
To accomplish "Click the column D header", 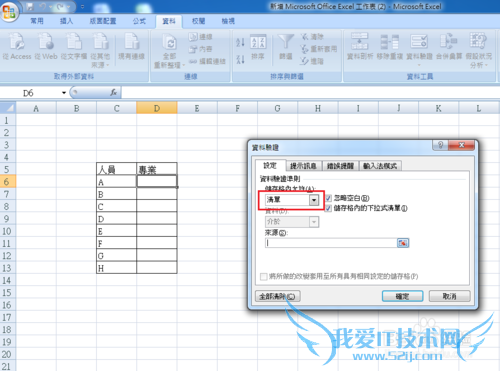I will click(x=157, y=108).
